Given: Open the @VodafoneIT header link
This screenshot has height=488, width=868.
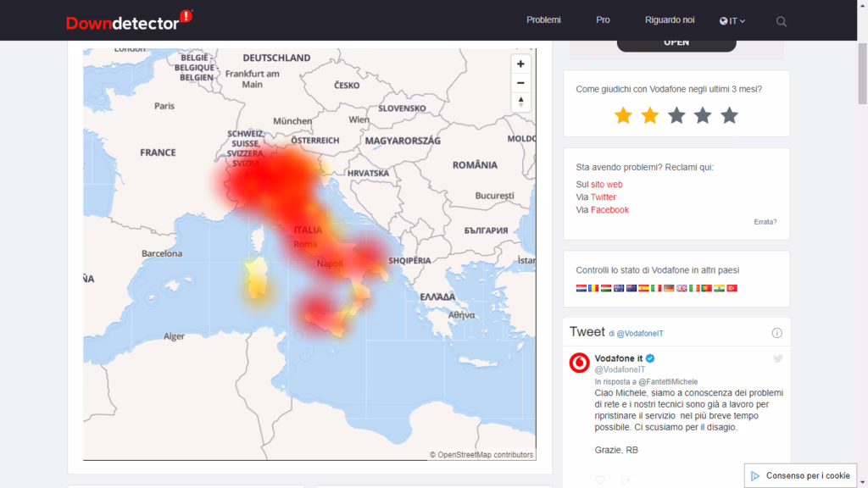Looking at the screenshot, I should 640,334.
